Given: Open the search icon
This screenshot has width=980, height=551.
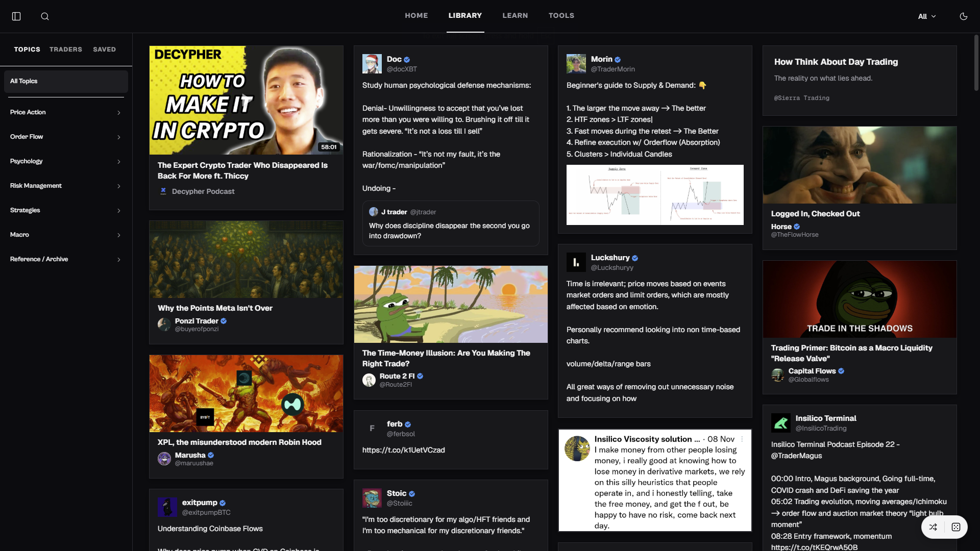Looking at the screenshot, I should (x=45, y=16).
